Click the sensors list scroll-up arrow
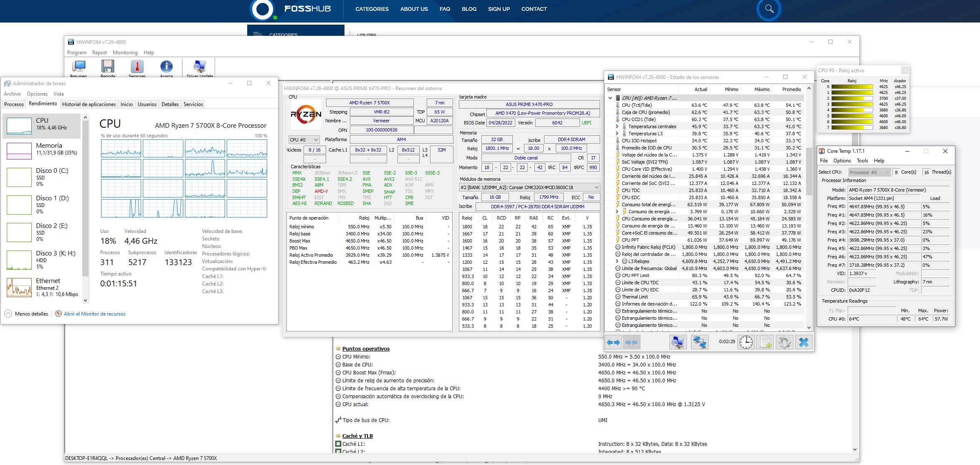The width and height of the screenshot is (980, 465). point(809,88)
